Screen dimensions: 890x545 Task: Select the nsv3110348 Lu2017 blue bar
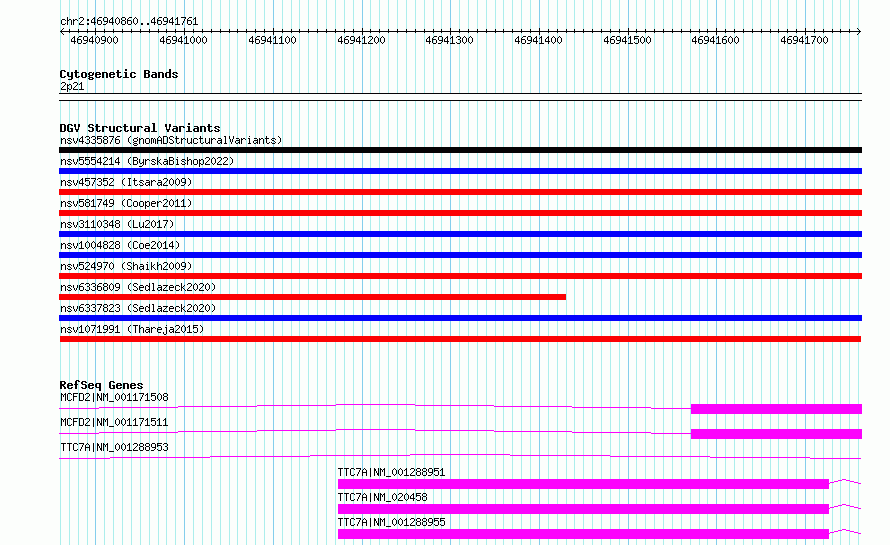460,234
